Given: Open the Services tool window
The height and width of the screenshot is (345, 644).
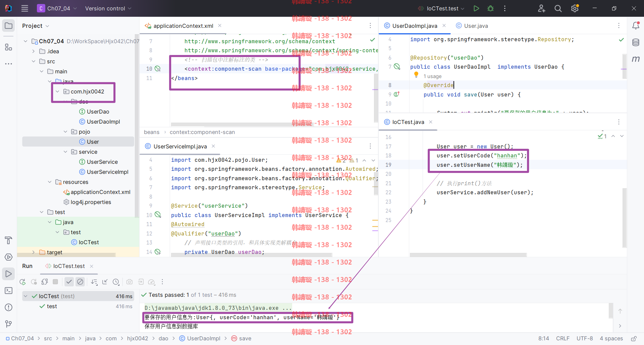Looking at the screenshot, I should [8, 257].
